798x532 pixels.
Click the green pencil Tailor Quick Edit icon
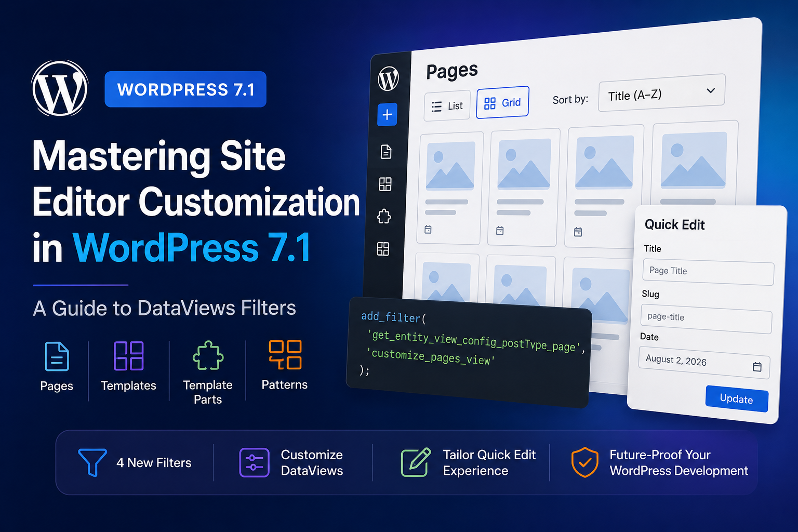coord(416,462)
